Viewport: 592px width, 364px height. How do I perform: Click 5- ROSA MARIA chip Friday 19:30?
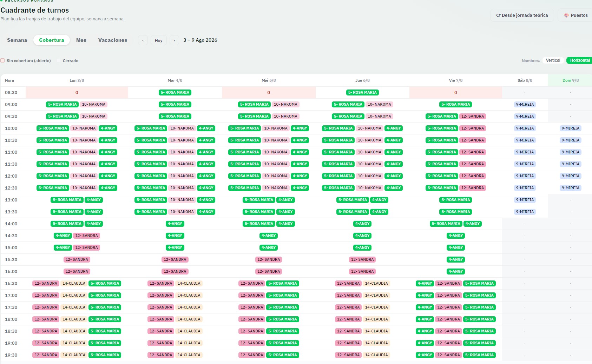[x=479, y=355]
